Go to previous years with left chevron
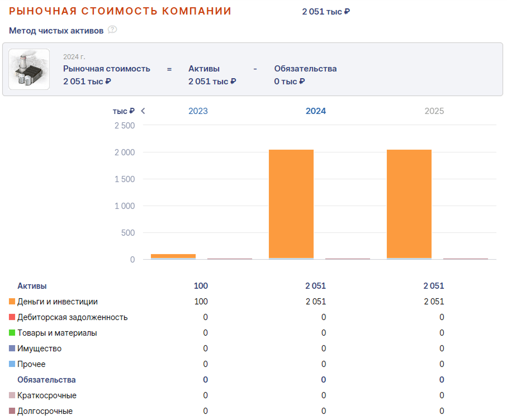 (x=143, y=111)
